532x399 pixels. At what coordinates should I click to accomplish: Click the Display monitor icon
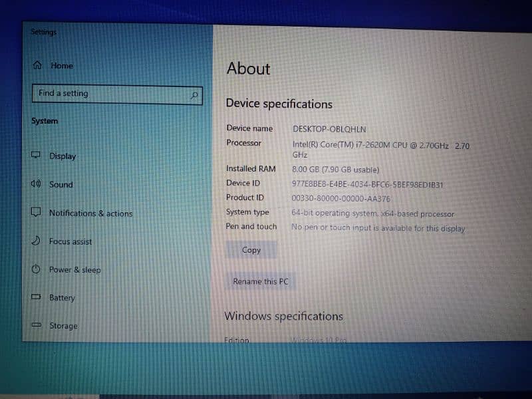pyautogui.click(x=36, y=156)
